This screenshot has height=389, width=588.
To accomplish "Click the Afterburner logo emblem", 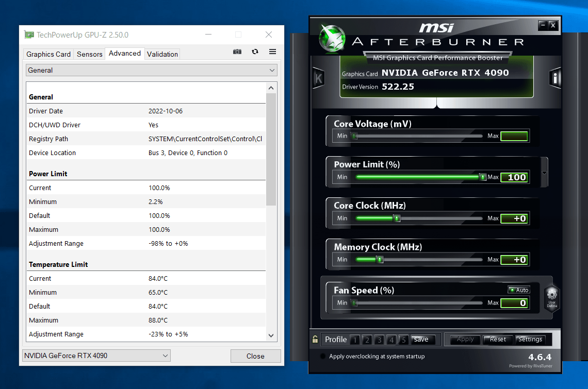I will coord(332,38).
